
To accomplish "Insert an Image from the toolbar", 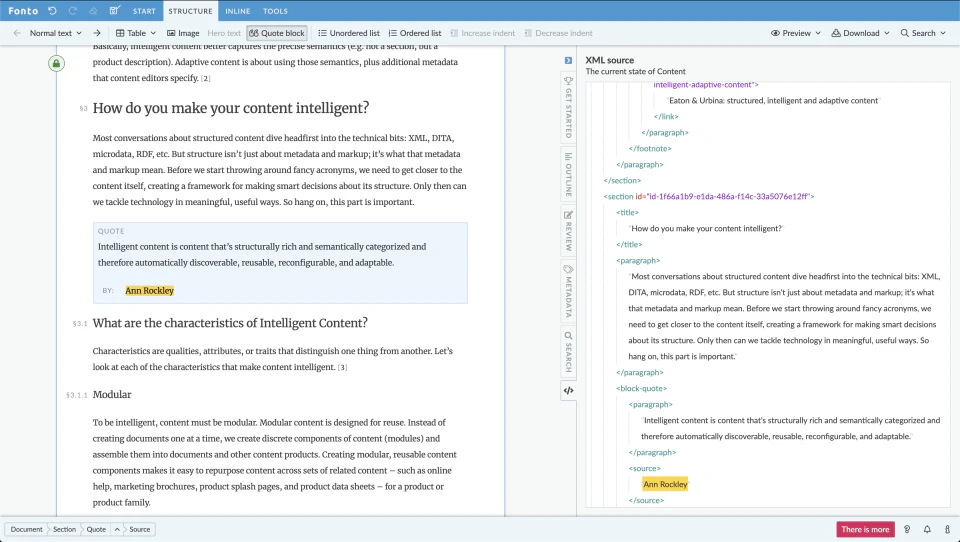I will 183,33.
